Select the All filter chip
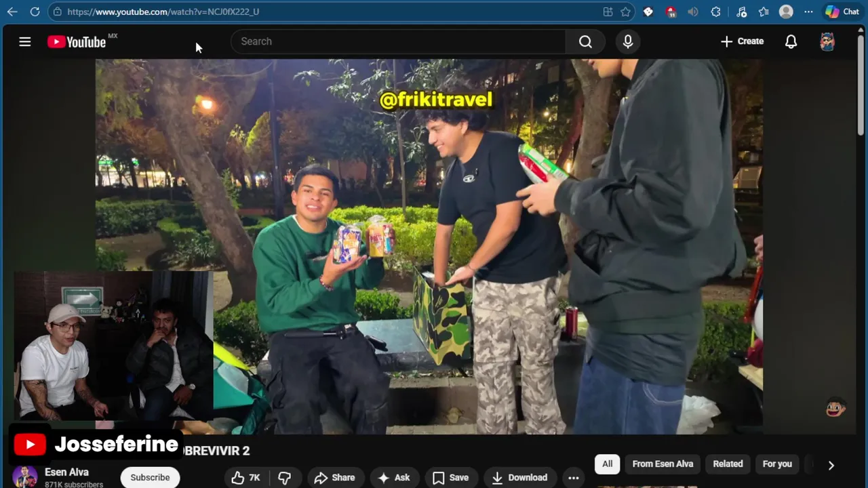Image resolution: width=868 pixels, height=488 pixels. tap(607, 464)
